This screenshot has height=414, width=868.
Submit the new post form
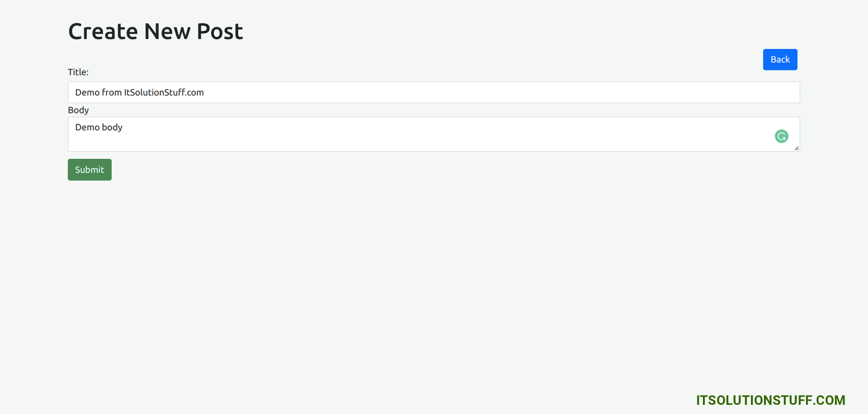[90, 170]
